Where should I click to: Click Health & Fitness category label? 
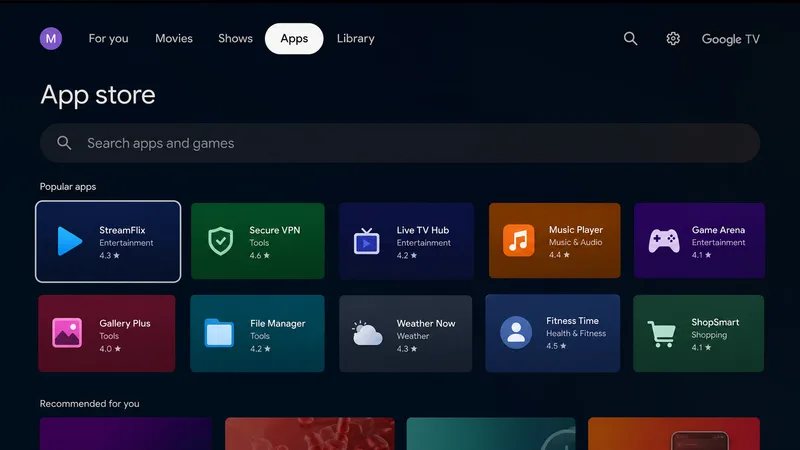tap(576, 333)
